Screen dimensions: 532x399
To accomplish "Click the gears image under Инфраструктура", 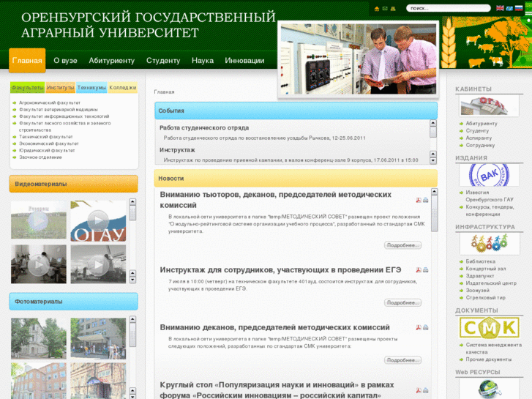I will coord(490,244).
